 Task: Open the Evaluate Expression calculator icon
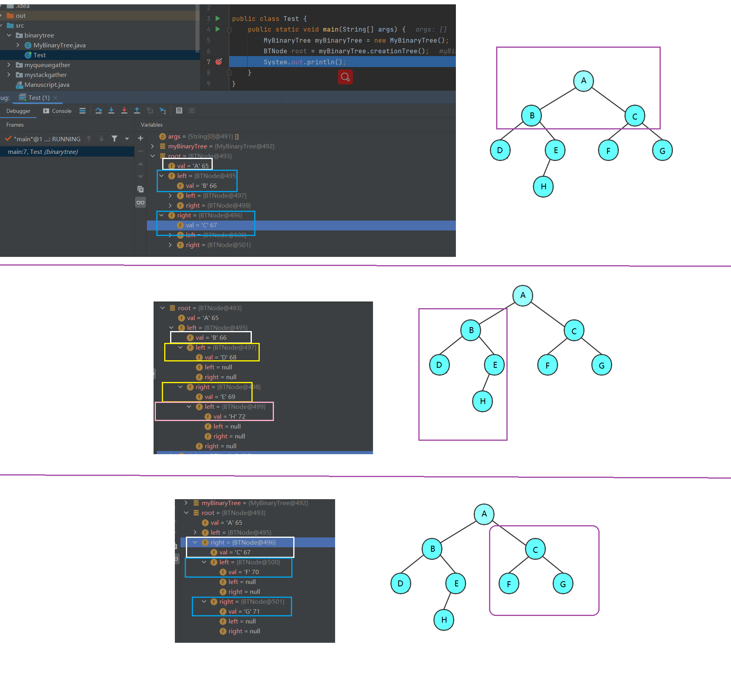[x=179, y=111]
